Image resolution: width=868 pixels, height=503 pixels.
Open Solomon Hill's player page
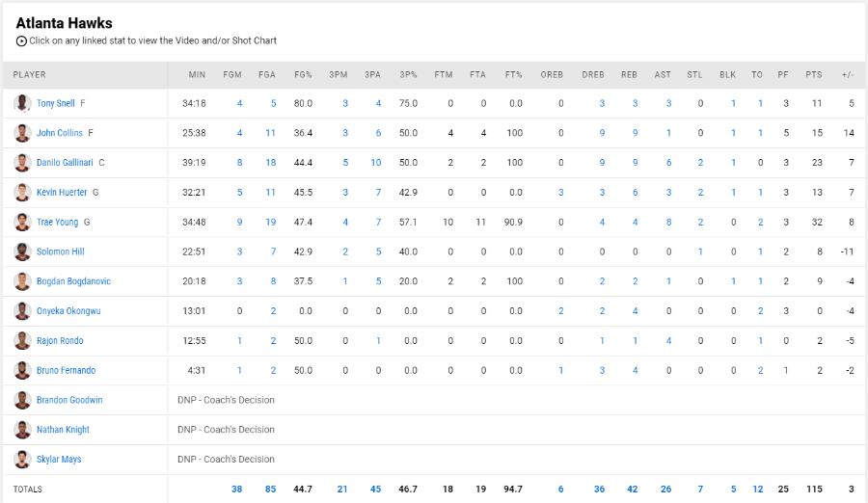(61, 251)
